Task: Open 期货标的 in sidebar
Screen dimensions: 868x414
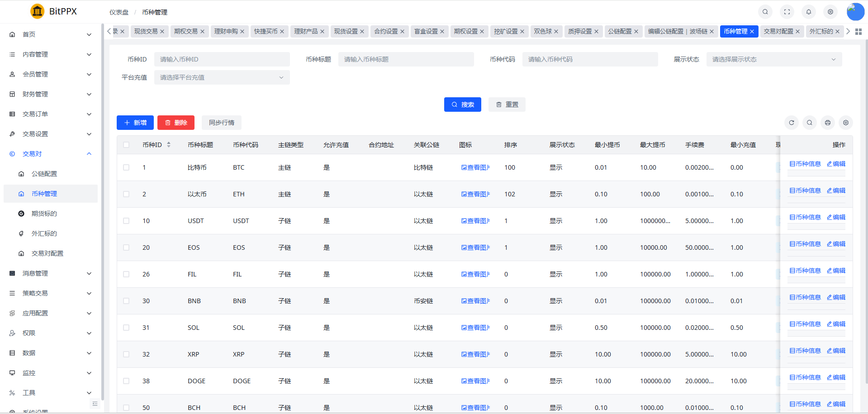Action: tap(44, 214)
